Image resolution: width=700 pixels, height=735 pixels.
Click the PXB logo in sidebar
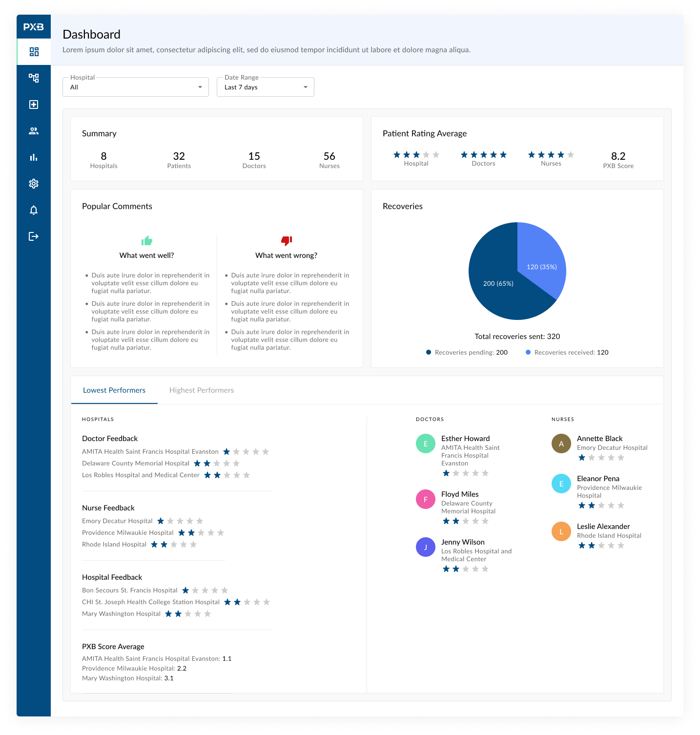click(x=34, y=27)
